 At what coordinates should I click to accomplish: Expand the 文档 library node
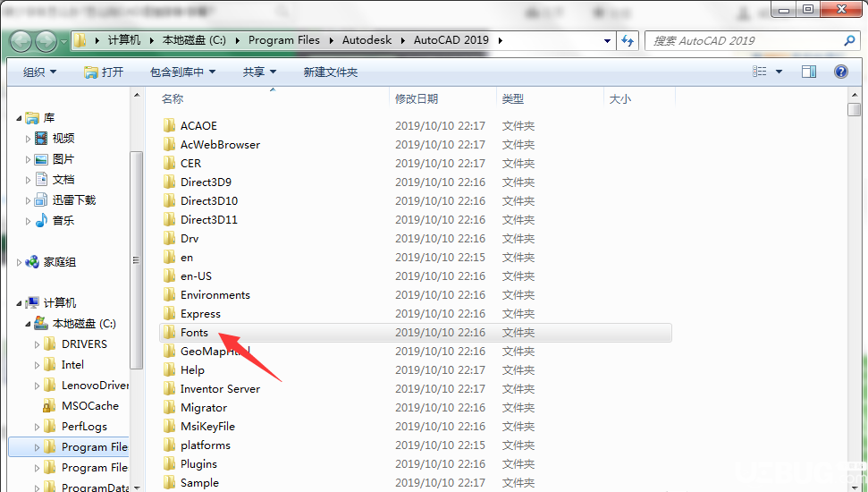tap(28, 180)
